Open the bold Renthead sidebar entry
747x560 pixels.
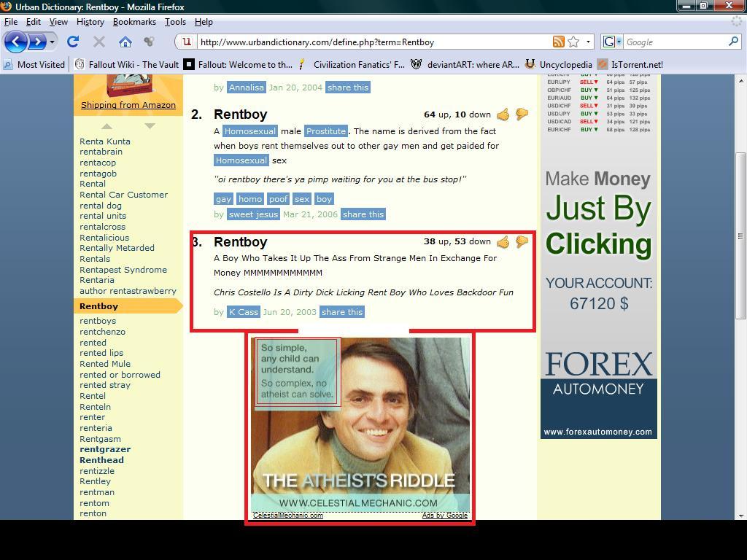(x=101, y=460)
